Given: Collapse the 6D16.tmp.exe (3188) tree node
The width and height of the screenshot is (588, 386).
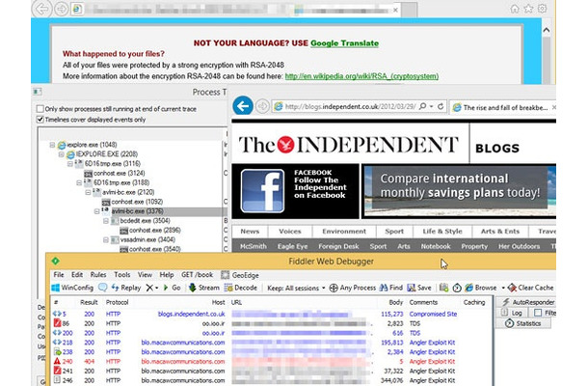Looking at the screenshot, I should 79,182.
